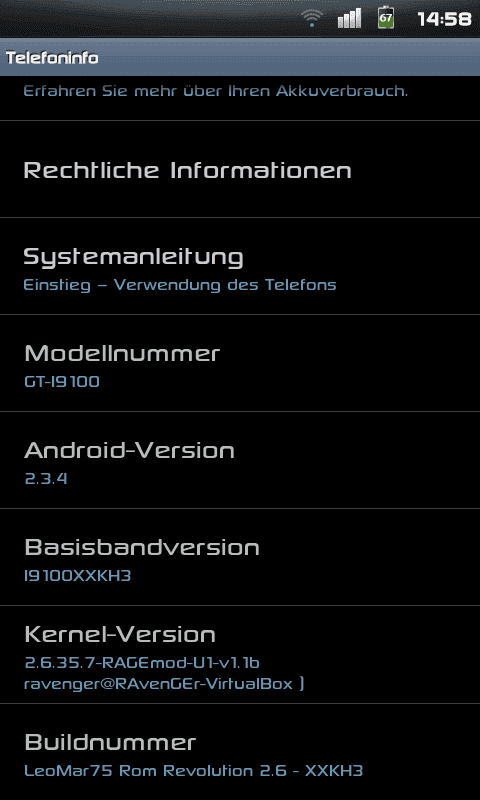
Task: Tap the Buildnummer heading
Action: coord(110,742)
